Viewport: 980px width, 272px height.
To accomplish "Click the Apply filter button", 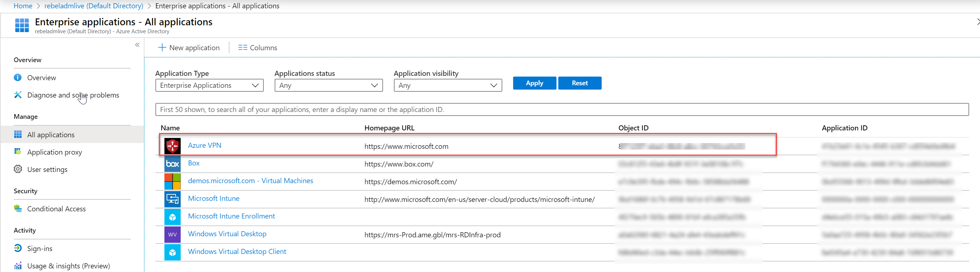I will (x=534, y=83).
